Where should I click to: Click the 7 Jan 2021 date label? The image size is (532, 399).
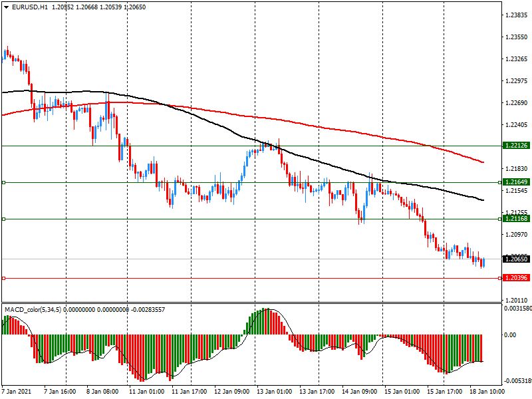click(17, 392)
